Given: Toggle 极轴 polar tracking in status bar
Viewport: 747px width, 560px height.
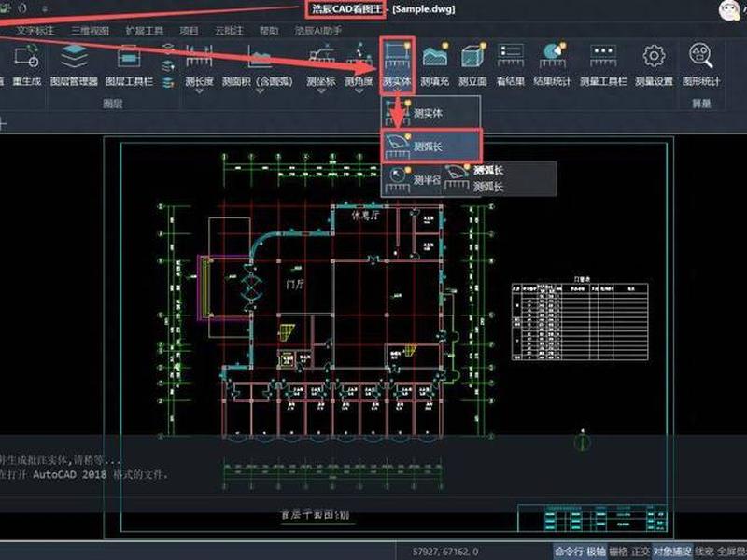Looking at the screenshot, I should click(596, 552).
